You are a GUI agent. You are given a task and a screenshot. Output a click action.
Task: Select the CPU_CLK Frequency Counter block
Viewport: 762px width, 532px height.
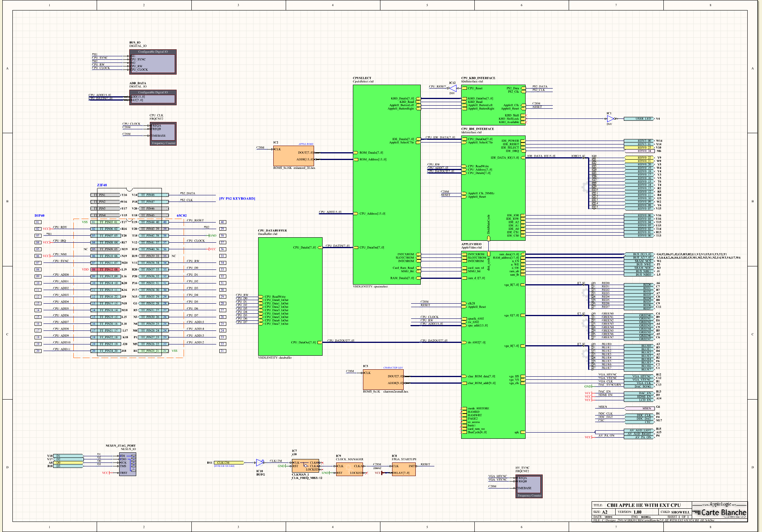[163, 134]
